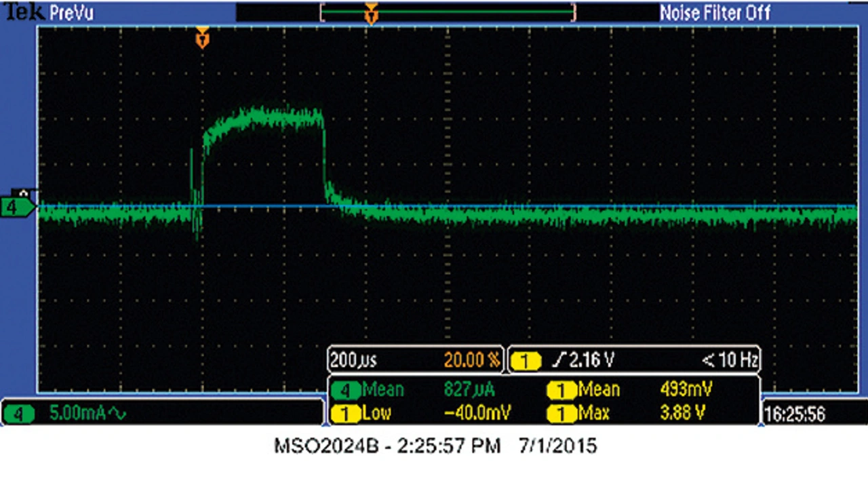Select the 200µs timebase readout
The height and width of the screenshot is (489, 868).
[354, 360]
